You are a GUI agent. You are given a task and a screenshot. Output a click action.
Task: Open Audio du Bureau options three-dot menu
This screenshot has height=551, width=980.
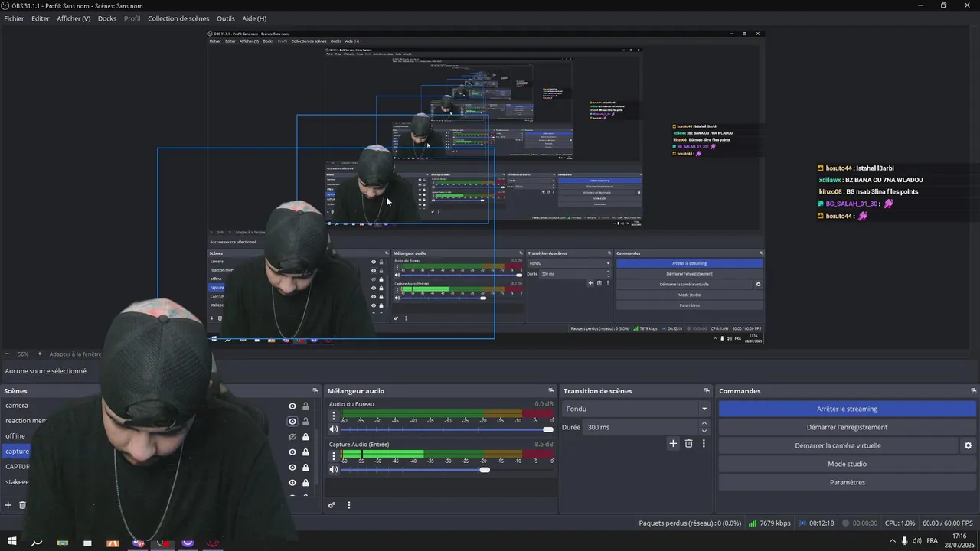333,416
